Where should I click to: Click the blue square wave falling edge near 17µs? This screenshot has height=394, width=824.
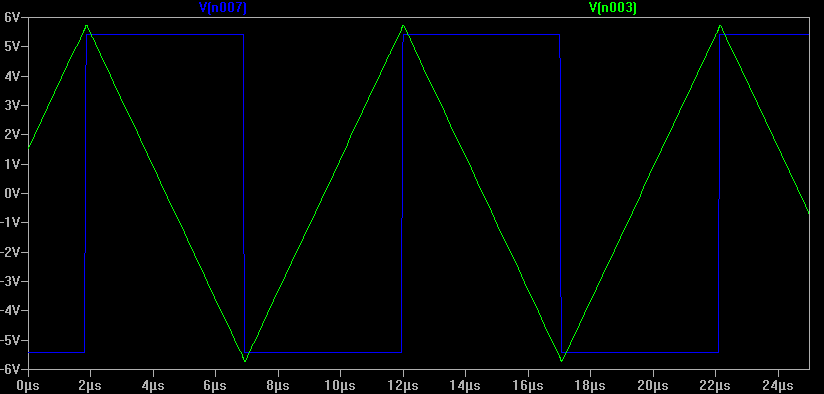click(560, 193)
